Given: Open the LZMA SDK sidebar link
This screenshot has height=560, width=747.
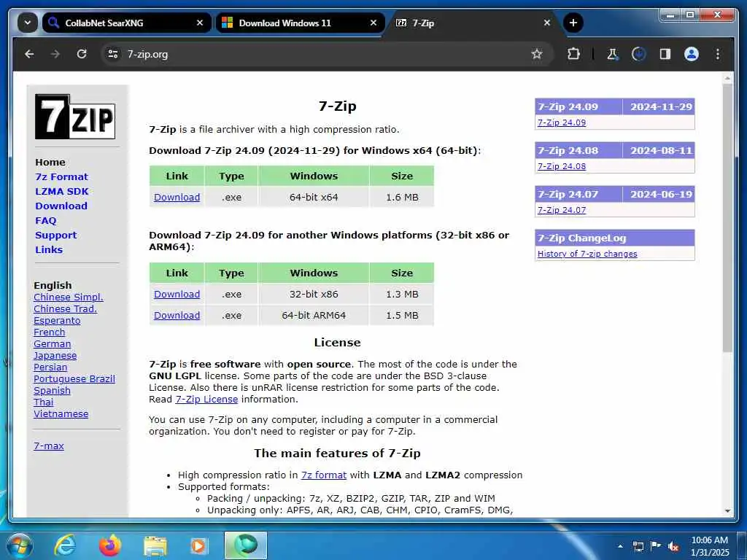Looking at the screenshot, I should coord(62,192).
